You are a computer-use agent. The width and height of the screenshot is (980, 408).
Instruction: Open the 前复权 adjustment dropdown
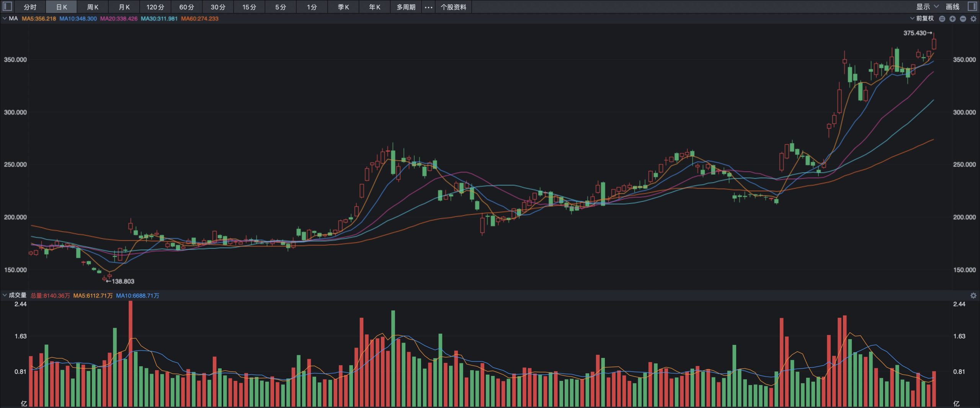pyautogui.click(x=922, y=18)
